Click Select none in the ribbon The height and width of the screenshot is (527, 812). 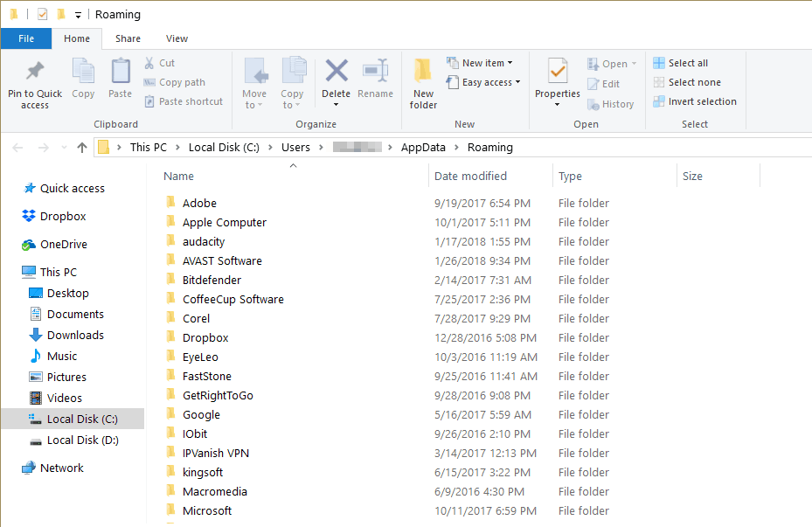(687, 82)
